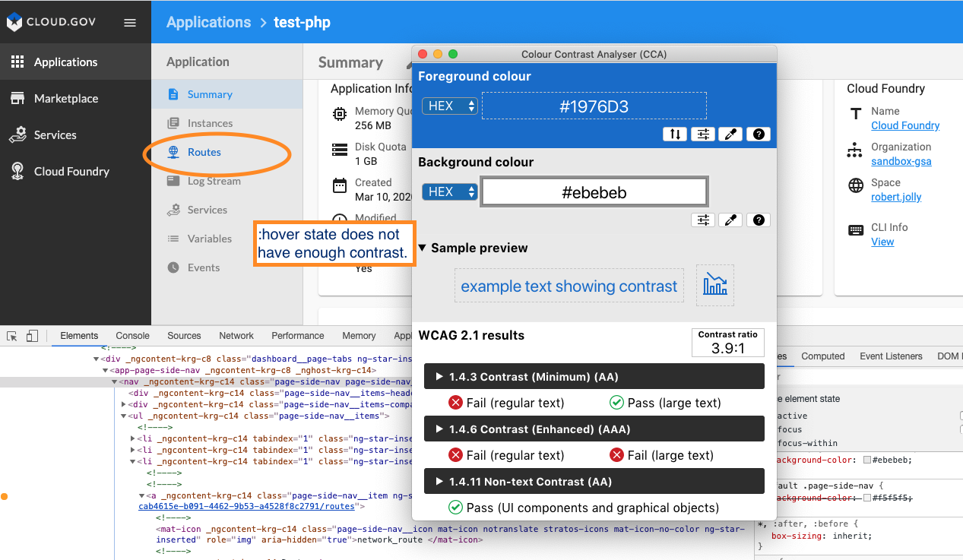Click the Applications grid icon in sidebar
This screenshot has height=560, width=963.
point(17,62)
